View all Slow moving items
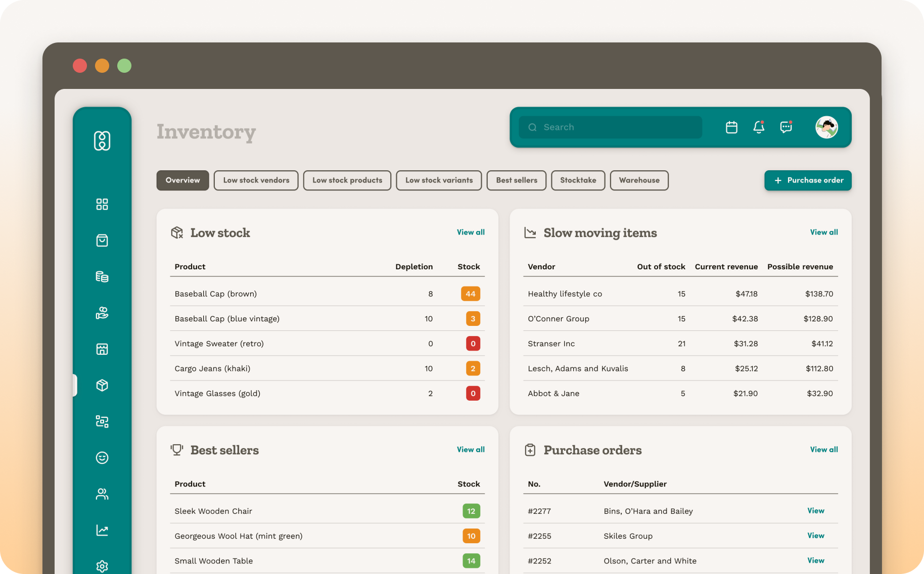This screenshot has height=574, width=924. [x=823, y=232]
